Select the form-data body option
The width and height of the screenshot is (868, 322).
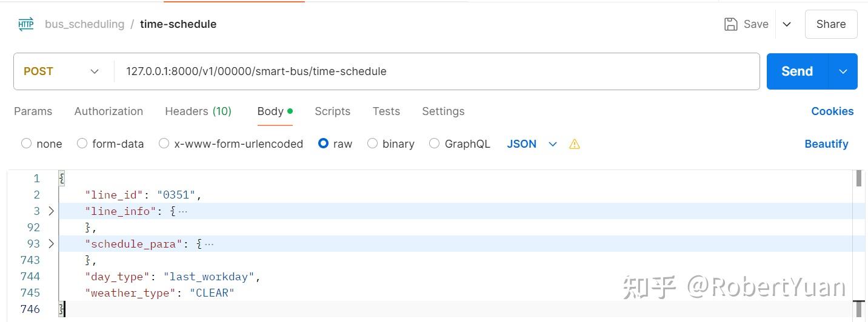[82, 144]
